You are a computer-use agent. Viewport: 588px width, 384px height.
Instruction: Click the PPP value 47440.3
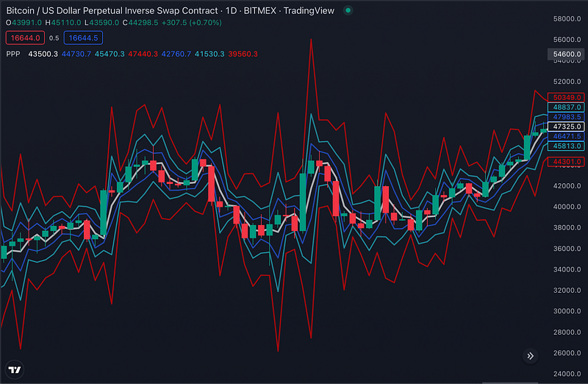[143, 54]
